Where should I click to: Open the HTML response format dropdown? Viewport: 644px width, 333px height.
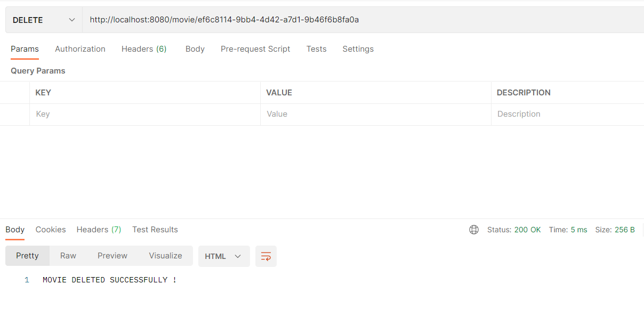[223, 256]
